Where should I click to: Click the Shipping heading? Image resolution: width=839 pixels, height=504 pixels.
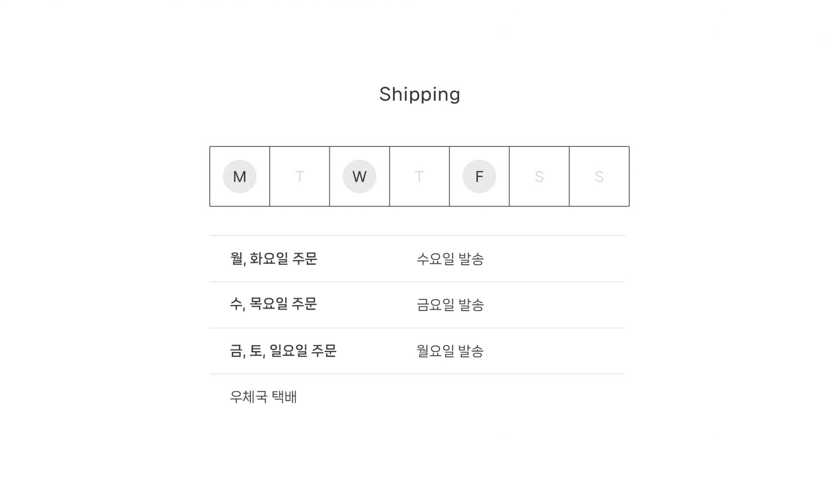(x=419, y=94)
